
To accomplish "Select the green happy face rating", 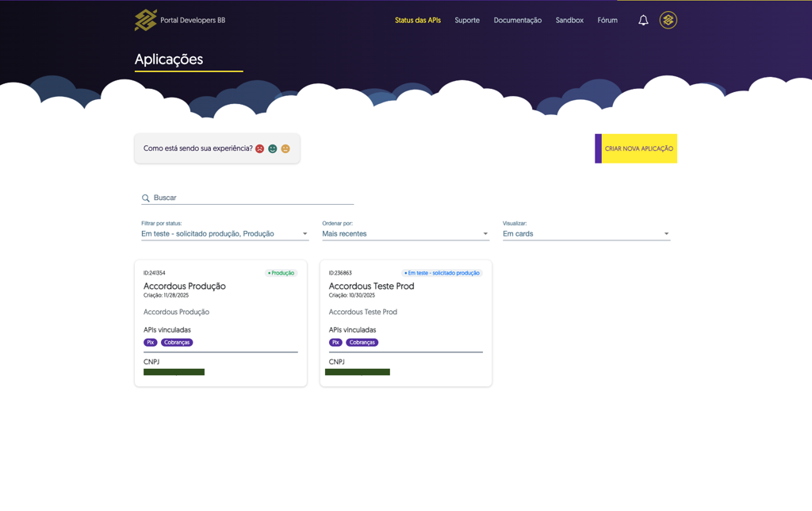I will [273, 148].
